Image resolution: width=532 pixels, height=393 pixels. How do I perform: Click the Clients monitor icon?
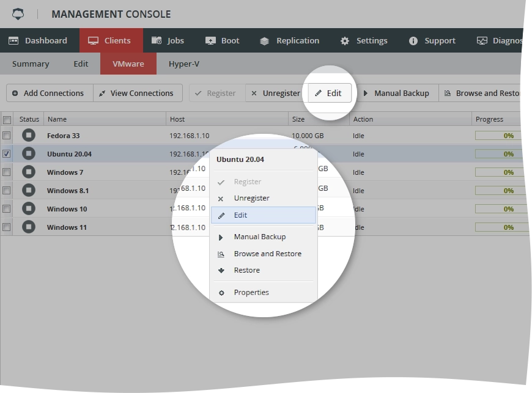coord(93,41)
